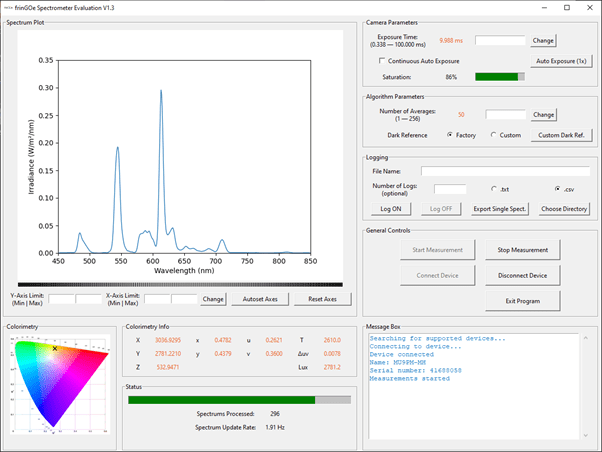Screen dimensions: 602x452
Task: Select Custom dark reference option
Action: [x=491, y=135]
